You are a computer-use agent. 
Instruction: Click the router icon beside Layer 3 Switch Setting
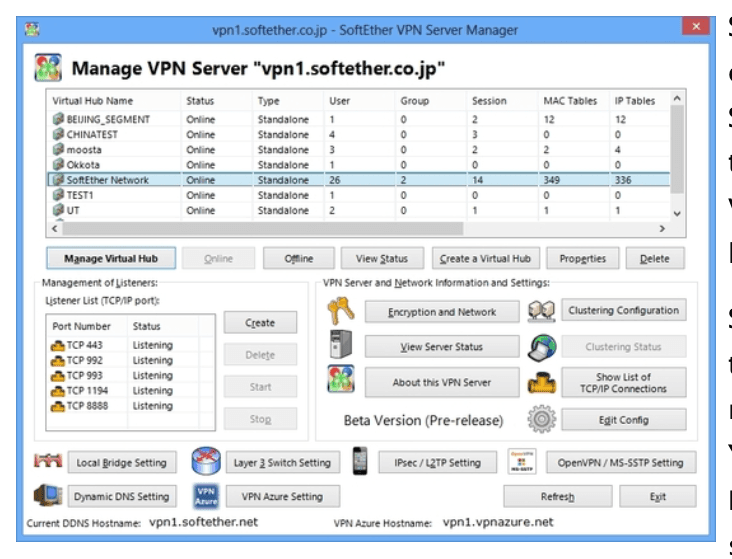click(206, 460)
